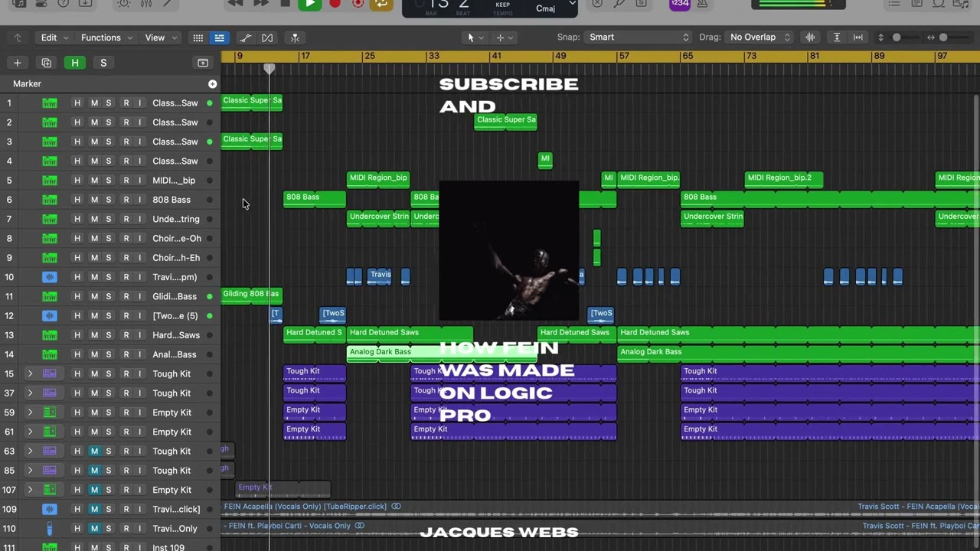Click the horizontal auto zoom icon
The width and height of the screenshot is (980, 551).
[x=858, y=37]
